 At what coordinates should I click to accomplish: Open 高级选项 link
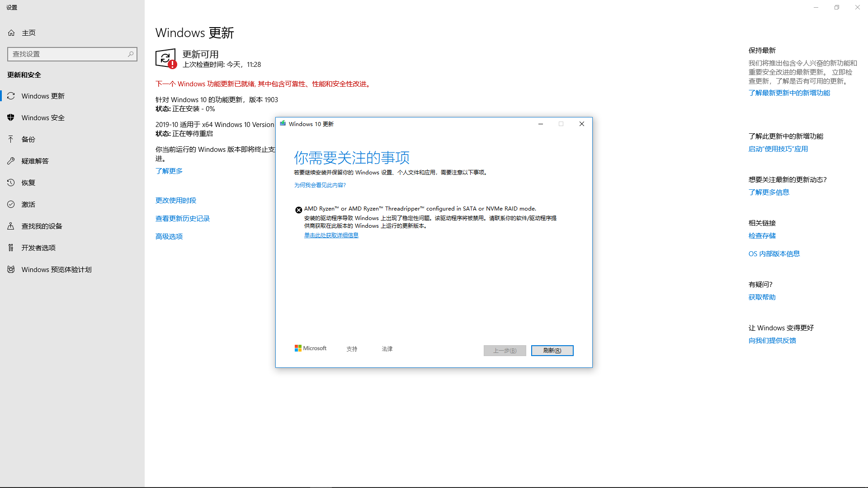tap(169, 237)
